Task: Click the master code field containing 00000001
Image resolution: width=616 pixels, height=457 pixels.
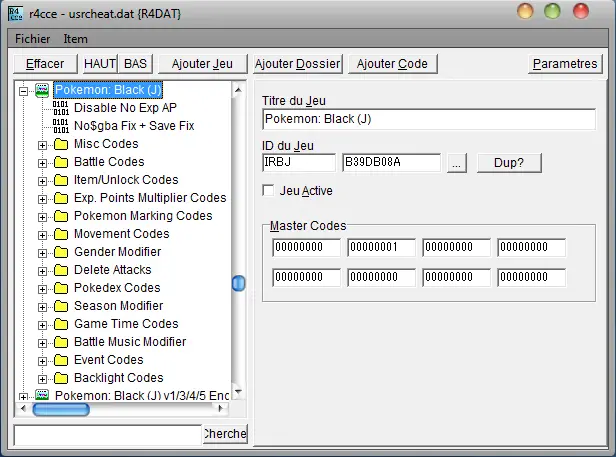Action: pyautogui.click(x=381, y=247)
